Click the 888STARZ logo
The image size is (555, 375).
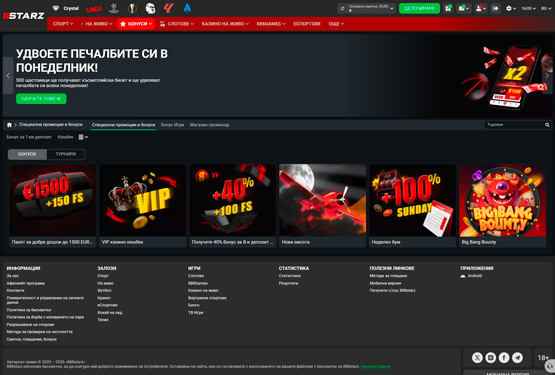(x=23, y=16)
